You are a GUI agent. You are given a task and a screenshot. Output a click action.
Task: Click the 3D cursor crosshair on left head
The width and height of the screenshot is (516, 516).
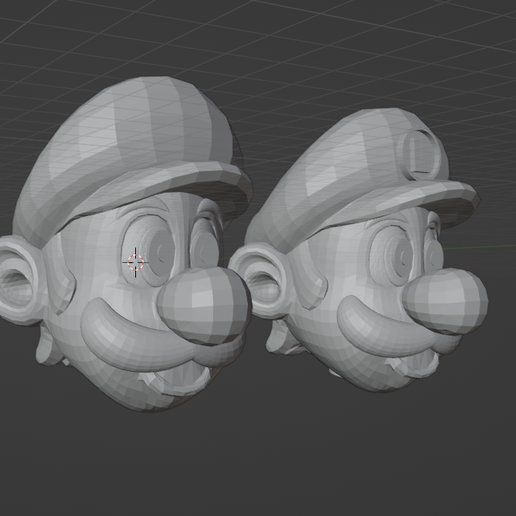135,262
